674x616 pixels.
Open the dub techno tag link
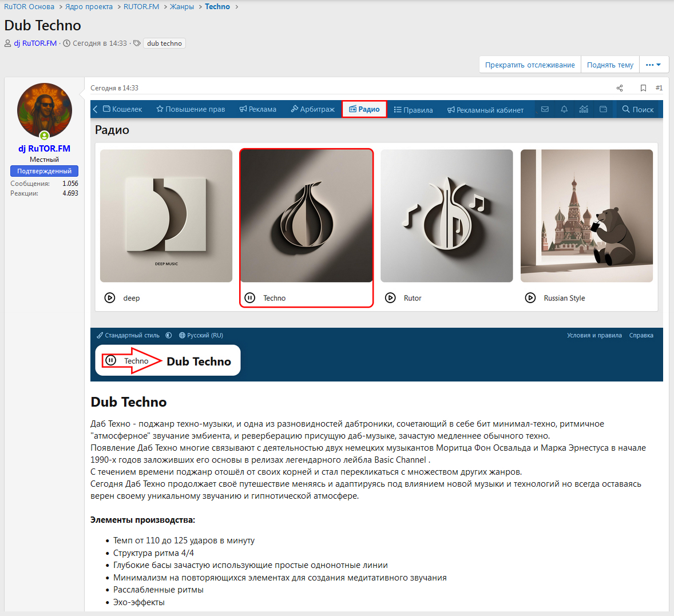(164, 43)
